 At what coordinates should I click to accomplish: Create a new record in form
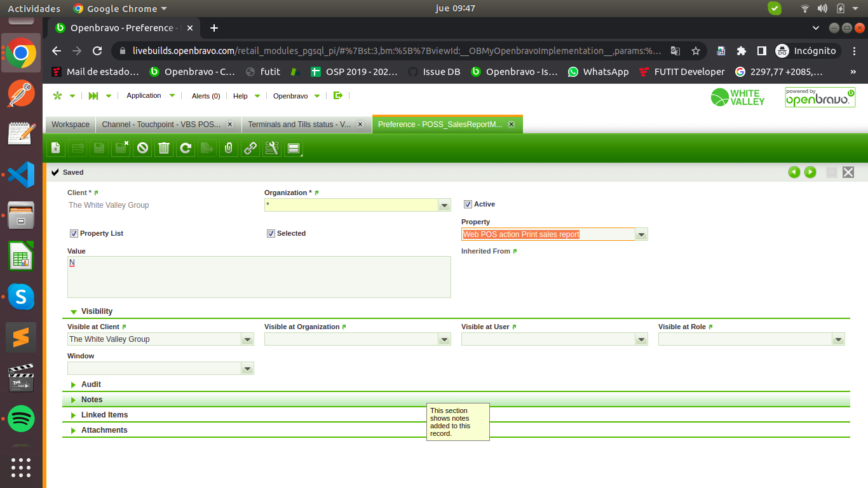[56, 148]
